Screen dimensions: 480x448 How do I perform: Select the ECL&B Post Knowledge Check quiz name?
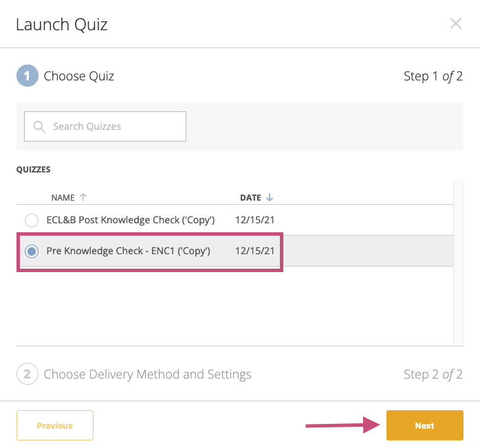click(x=131, y=220)
